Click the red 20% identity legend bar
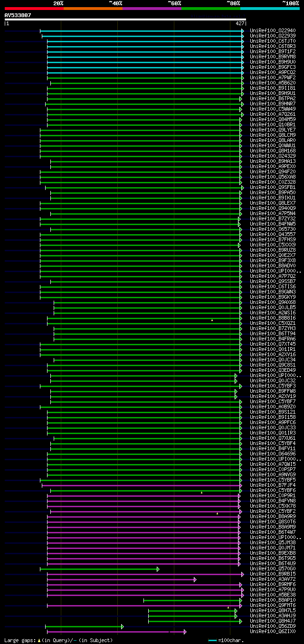 (x=34, y=8)
